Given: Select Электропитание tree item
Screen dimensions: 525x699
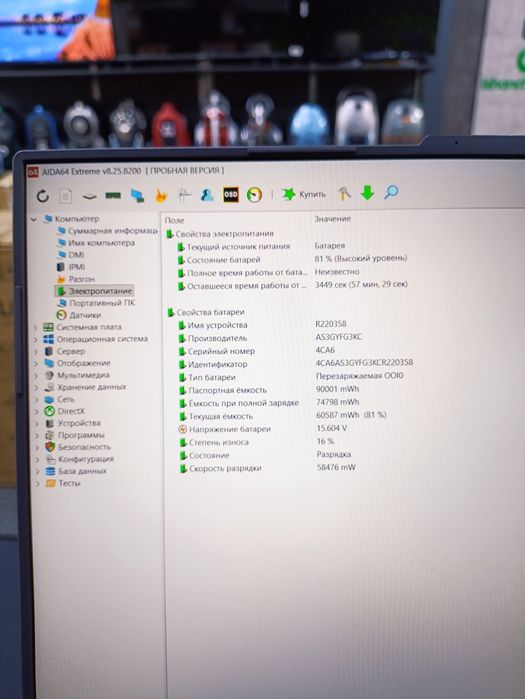Looking at the screenshot, I should (x=94, y=291).
